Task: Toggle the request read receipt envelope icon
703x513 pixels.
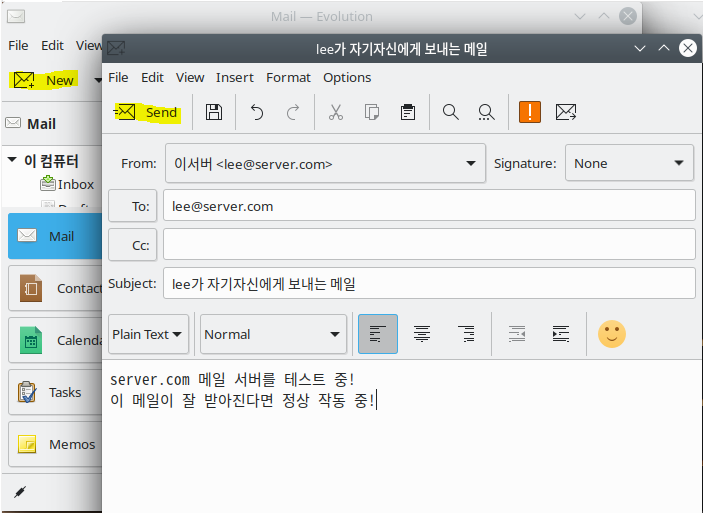Action: coord(566,112)
